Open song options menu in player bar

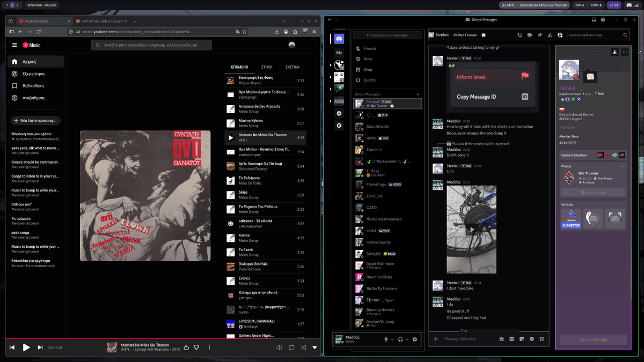[x=209, y=348]
